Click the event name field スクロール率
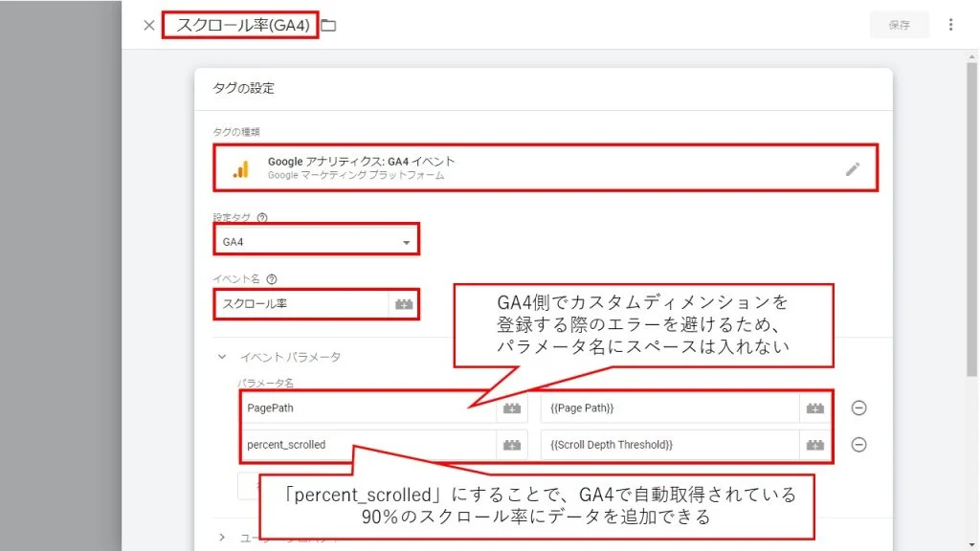The width and height of the screenshot is (980, 551). click(x=301, y=304)
